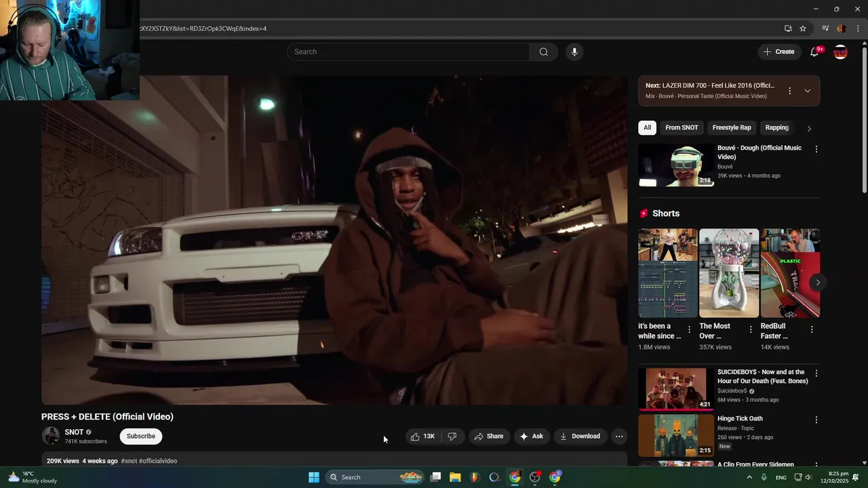Open the #snot hashtag link

129,461
